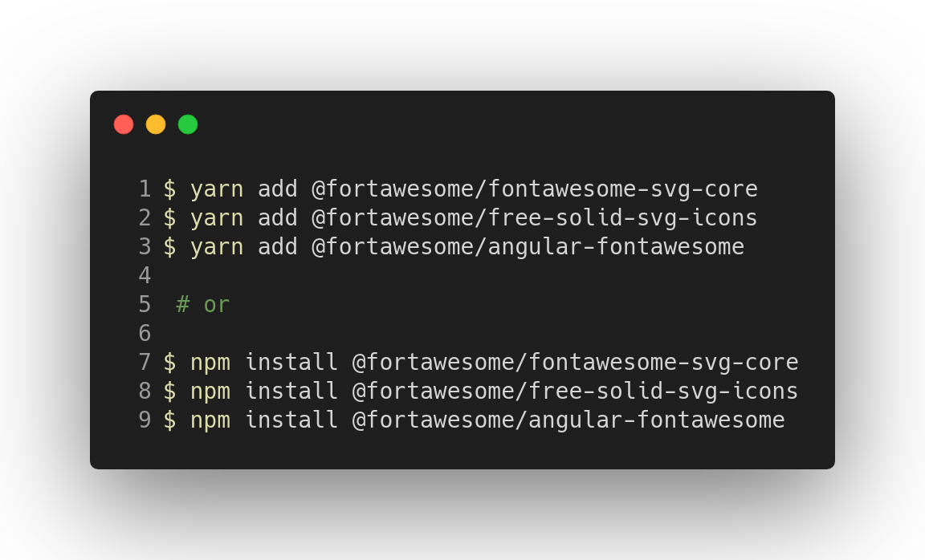Click the yellow minimize dot
The width and height of the screenshot is (925, 560).
click(x=156, y=124)
